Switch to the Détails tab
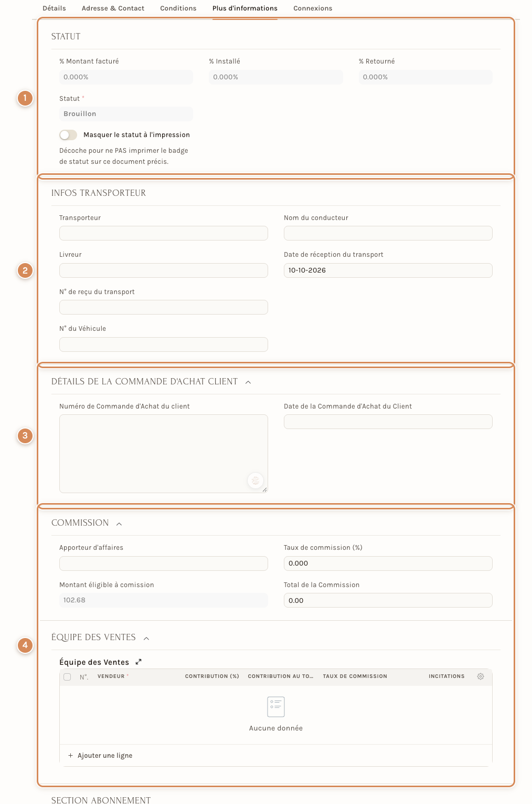The image size is (532, 804). pyautogui.click(x=55, y=8)
